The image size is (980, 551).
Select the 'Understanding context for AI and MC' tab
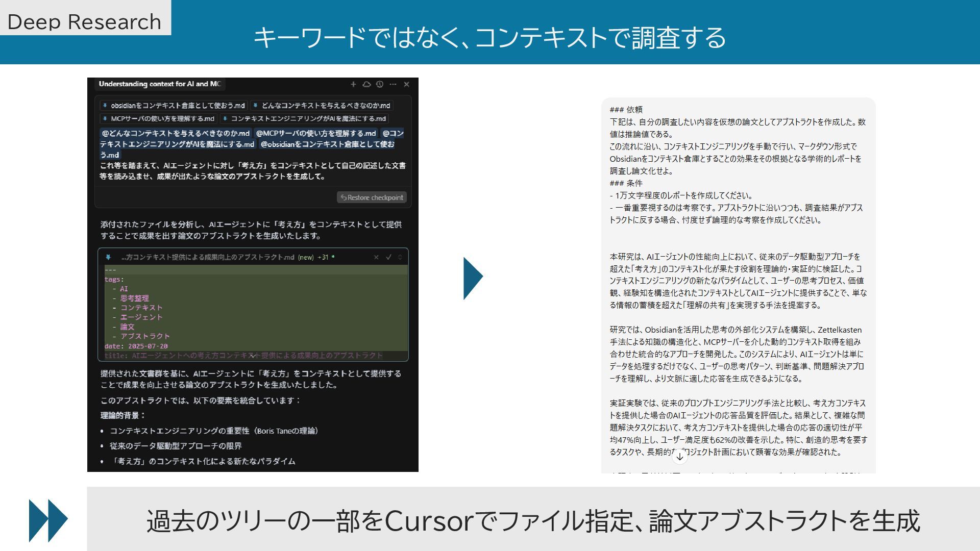160,84
